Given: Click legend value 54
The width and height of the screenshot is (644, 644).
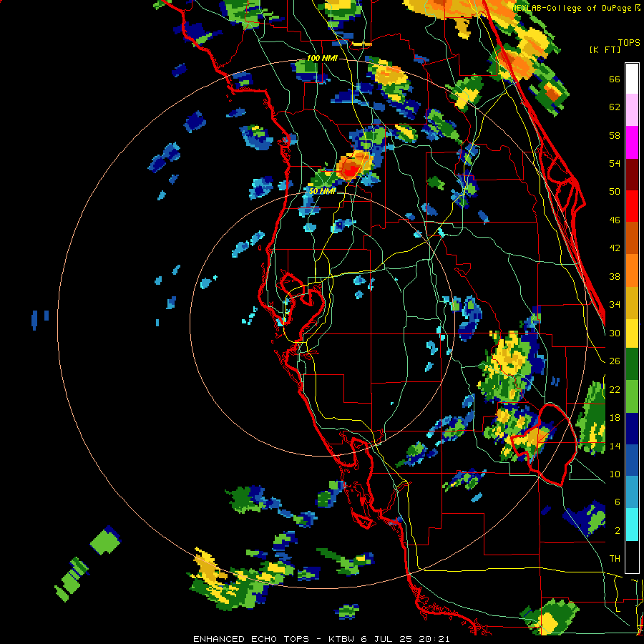Looking at the screenshot, I should (615, 163).
